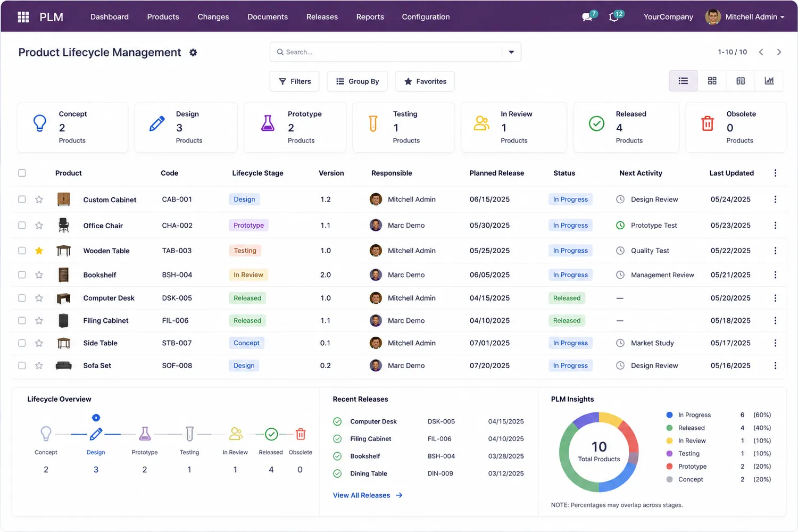The width and height of the screenshot is (798, 532).
Task: Click Released checkmark in Lifecycle Overview
Action: pyautogui.click(x=271, y=434)
